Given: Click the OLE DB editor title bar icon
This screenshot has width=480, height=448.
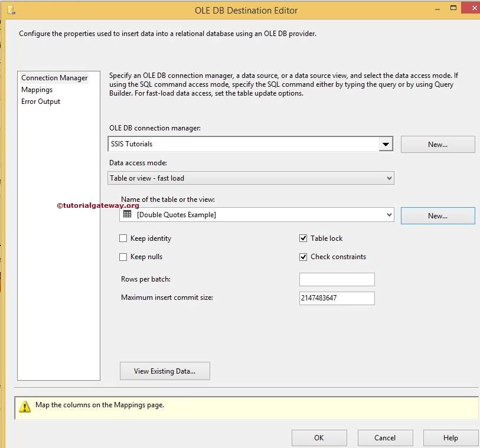Looking at the screenshot, I should click(11, 10).
